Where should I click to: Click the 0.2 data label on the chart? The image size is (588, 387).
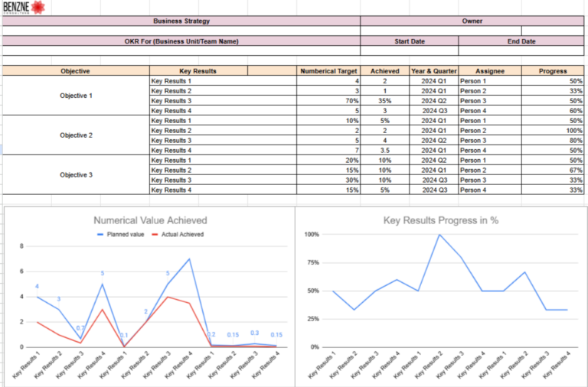pyautogui.click(x=211, y=334)
